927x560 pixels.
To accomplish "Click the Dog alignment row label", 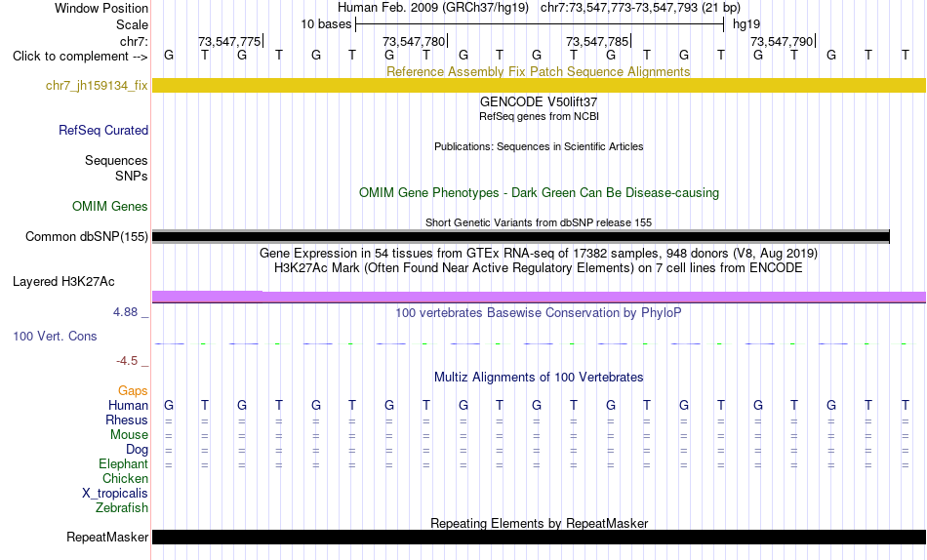I will point(137,450).
